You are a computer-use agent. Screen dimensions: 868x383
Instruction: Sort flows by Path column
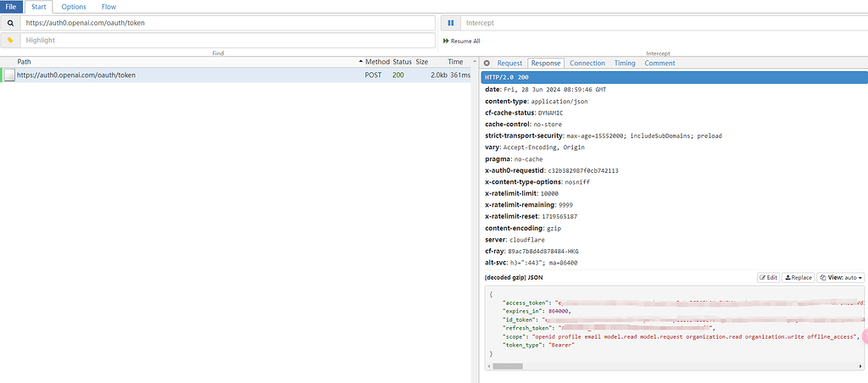24,62
